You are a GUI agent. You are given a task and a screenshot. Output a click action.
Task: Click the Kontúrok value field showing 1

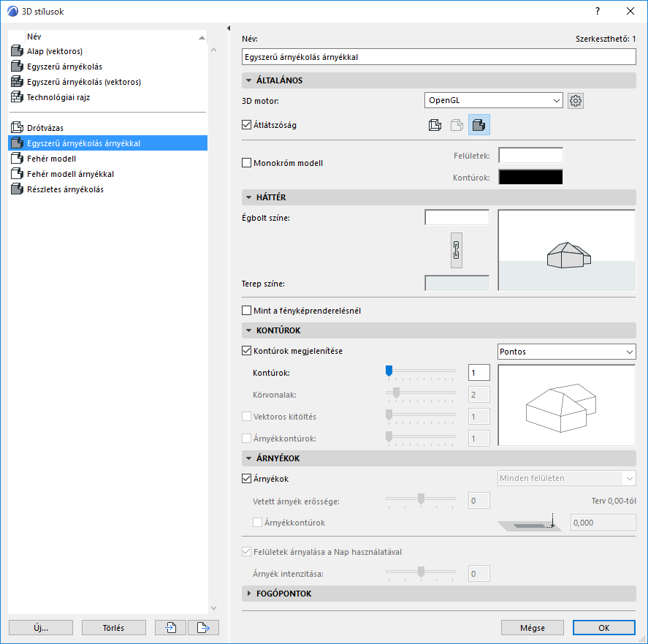[x=479, y=373]
